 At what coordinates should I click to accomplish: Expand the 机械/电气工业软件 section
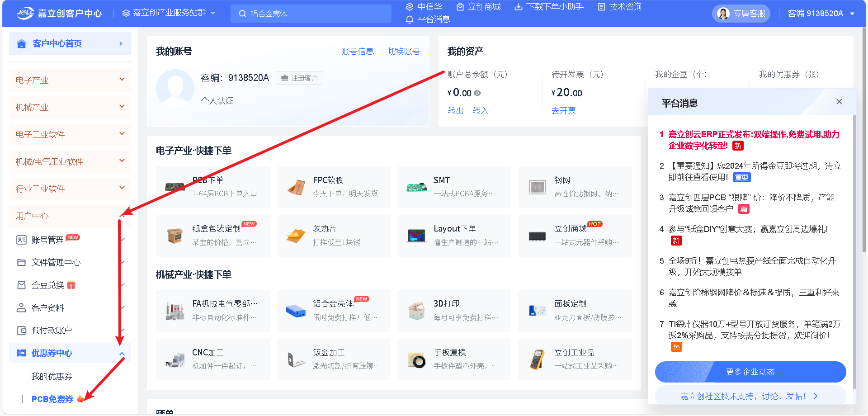click(x=70, y=161)
